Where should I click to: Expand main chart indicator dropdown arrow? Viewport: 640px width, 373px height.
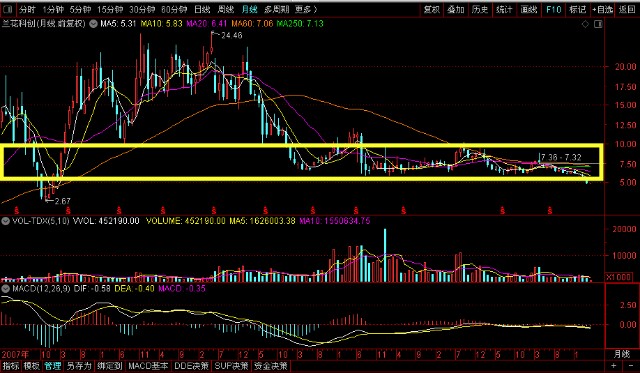click(93, 24)
